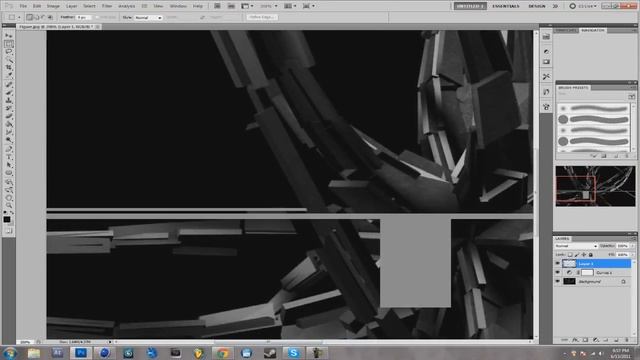Hide Layer 1 visibility eye

[x=558, y=264]
